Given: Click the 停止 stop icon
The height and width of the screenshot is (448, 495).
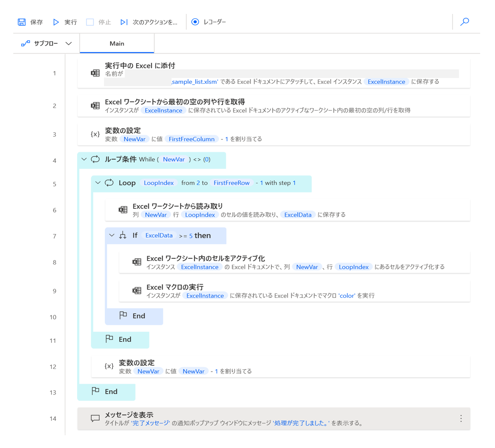Looking at the screenshot, I should click(x=90, y=22).
